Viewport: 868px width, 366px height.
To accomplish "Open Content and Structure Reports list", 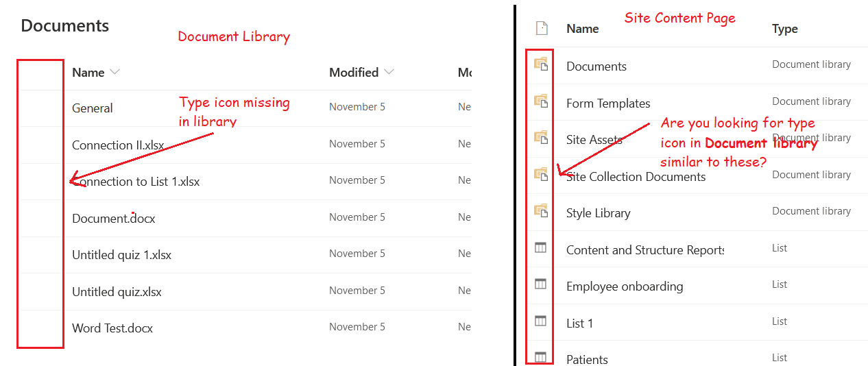I will point(645,250).
